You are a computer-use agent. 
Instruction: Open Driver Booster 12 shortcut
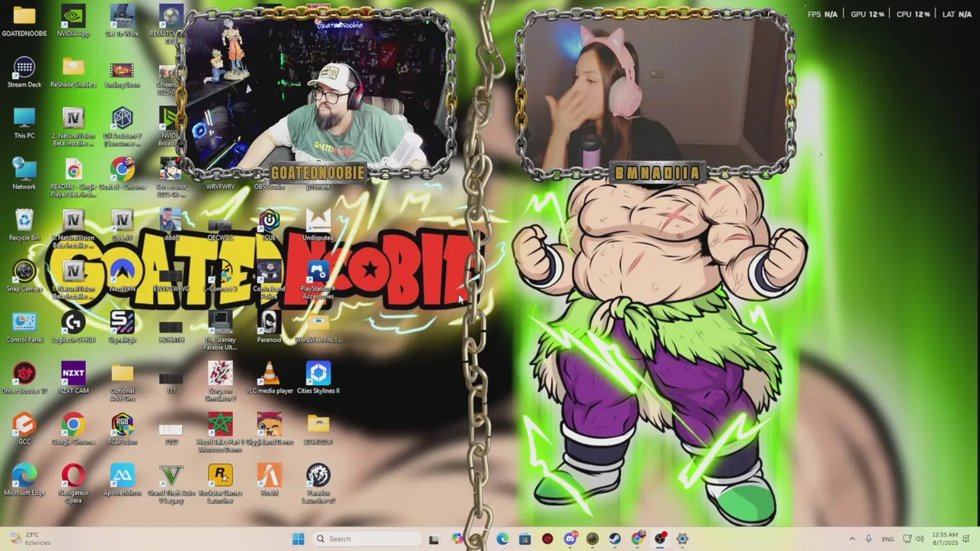24,378
